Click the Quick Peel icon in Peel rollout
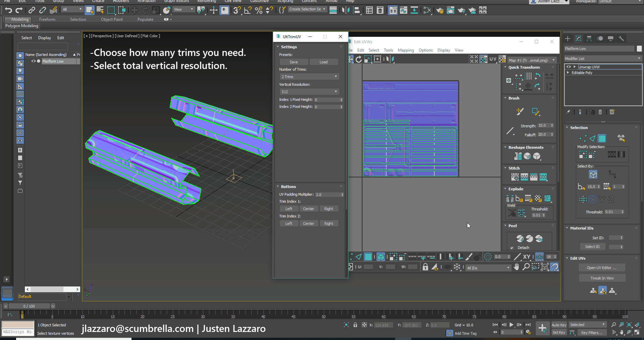The width and height of the screenshot is (644, 340). 520,239
